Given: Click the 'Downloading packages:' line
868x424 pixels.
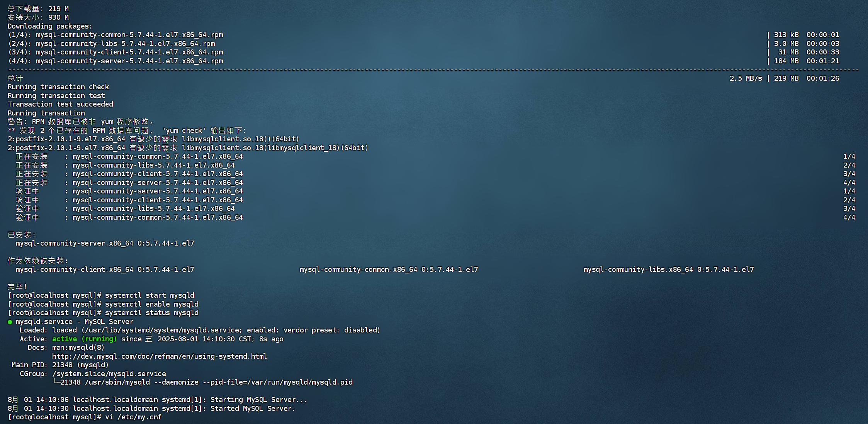Looking at the screenshot, I should pyautogui.click(x=50, y=26).
